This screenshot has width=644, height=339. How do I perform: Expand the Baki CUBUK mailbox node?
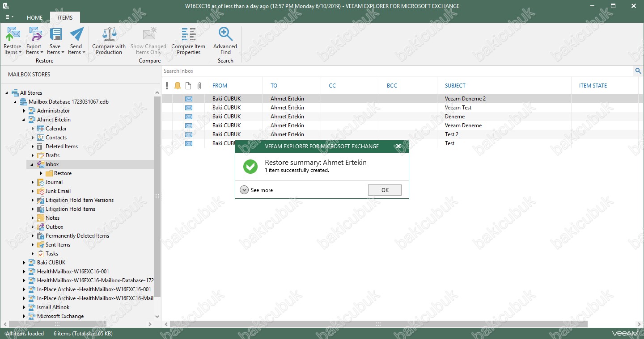tap(24, 263)
